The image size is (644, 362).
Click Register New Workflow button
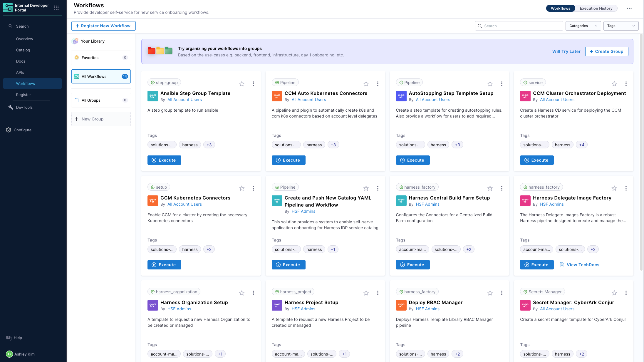(103, 26)
